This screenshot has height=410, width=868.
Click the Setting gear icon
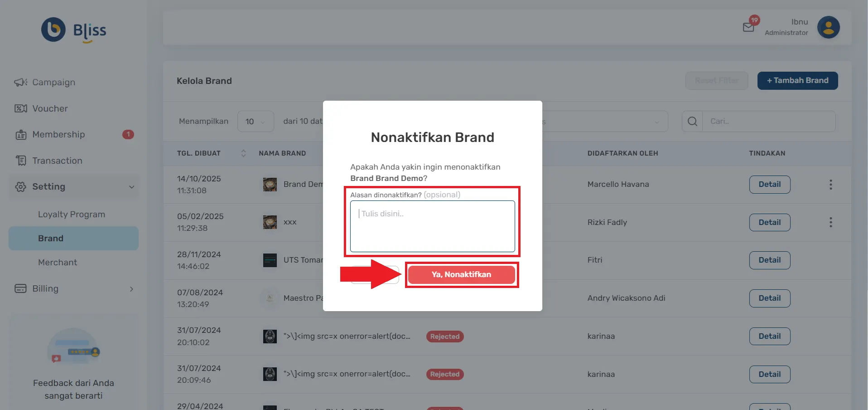pos(20,186)
